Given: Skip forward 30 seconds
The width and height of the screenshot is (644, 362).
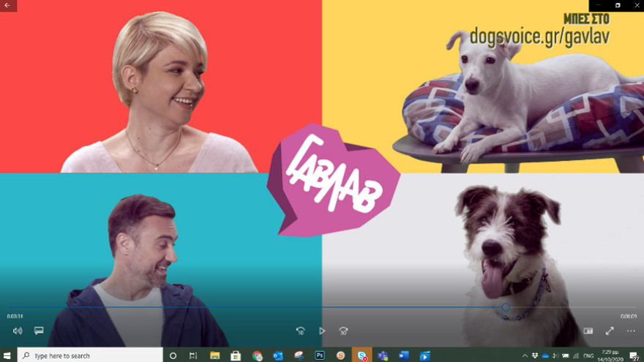Looking at the screenshot, I should coord(343,331).
